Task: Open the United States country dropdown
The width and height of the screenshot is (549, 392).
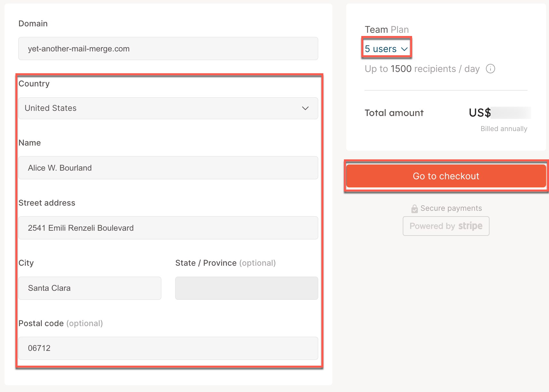Action: click(168, 108)
